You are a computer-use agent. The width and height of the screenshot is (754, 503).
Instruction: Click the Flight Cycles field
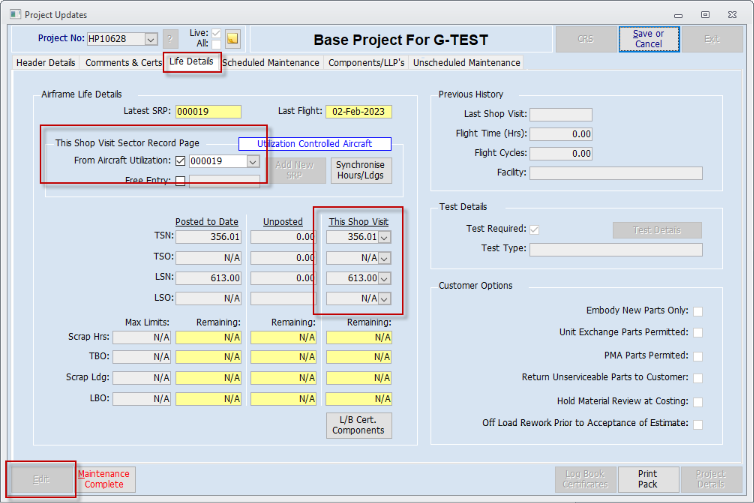pos(561,154)
